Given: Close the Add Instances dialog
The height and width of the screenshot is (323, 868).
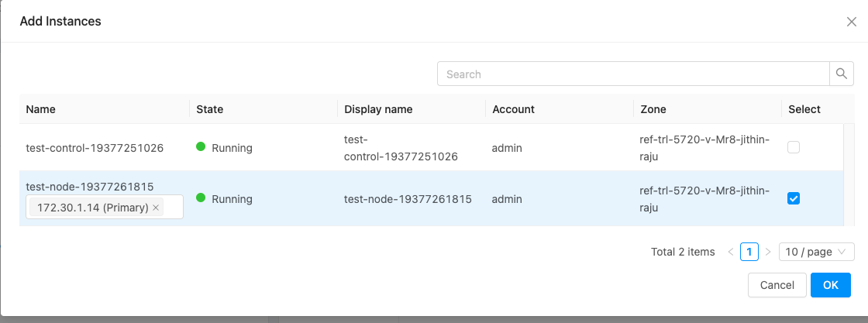Looking at the screenshot, I should pos(851,22).
